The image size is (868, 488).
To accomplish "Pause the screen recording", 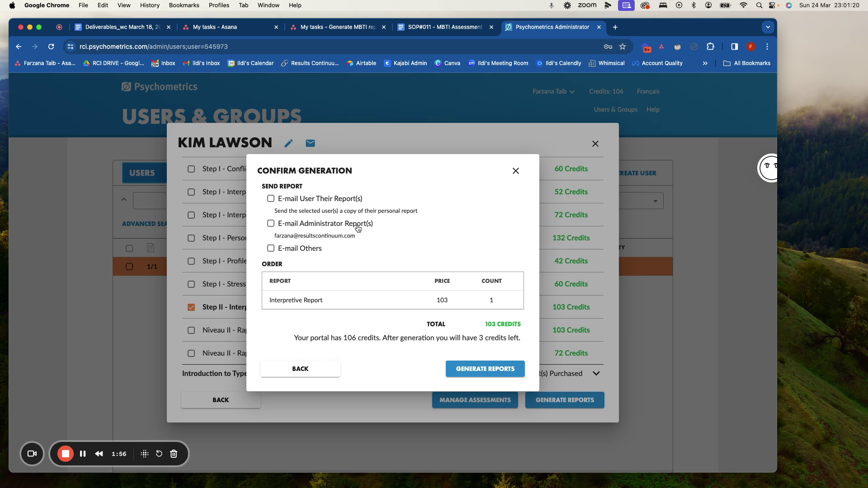I will tap(83, 454).
